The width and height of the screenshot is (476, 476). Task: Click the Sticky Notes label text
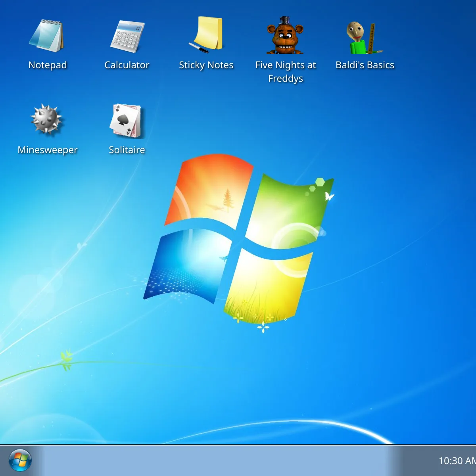click(206, 65)
